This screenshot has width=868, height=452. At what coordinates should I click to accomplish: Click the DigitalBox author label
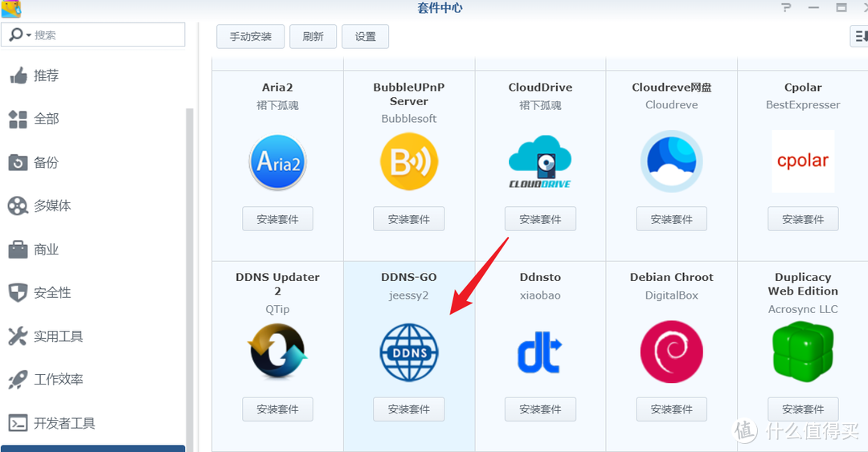(671, 295)
